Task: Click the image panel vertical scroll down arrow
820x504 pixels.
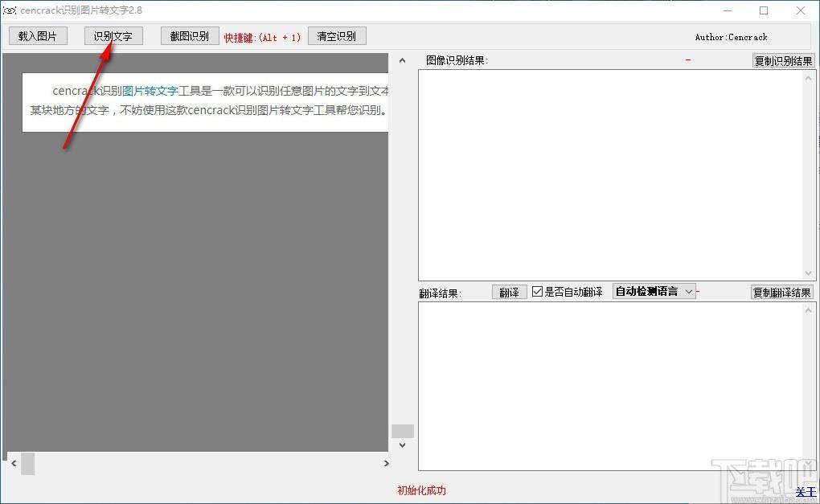Action: pyautogui.click(x=402, y=445)
